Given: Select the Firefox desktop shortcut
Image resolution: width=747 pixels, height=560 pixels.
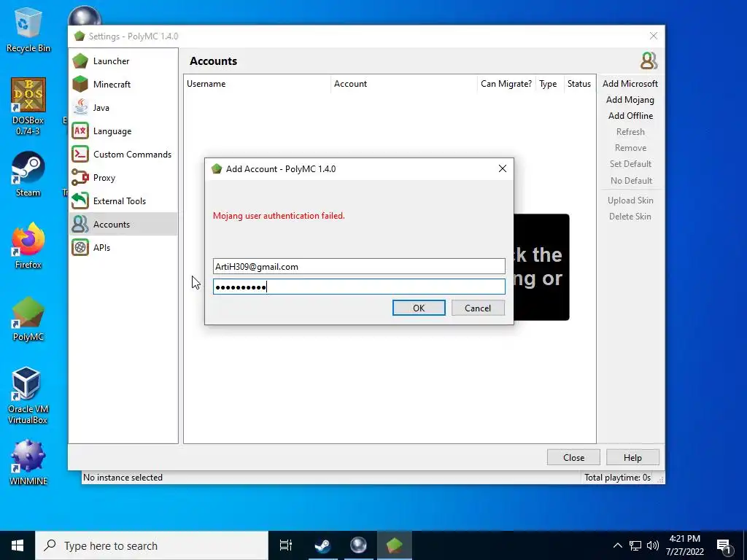Looking at the screenshot, I should pos(28,246).
